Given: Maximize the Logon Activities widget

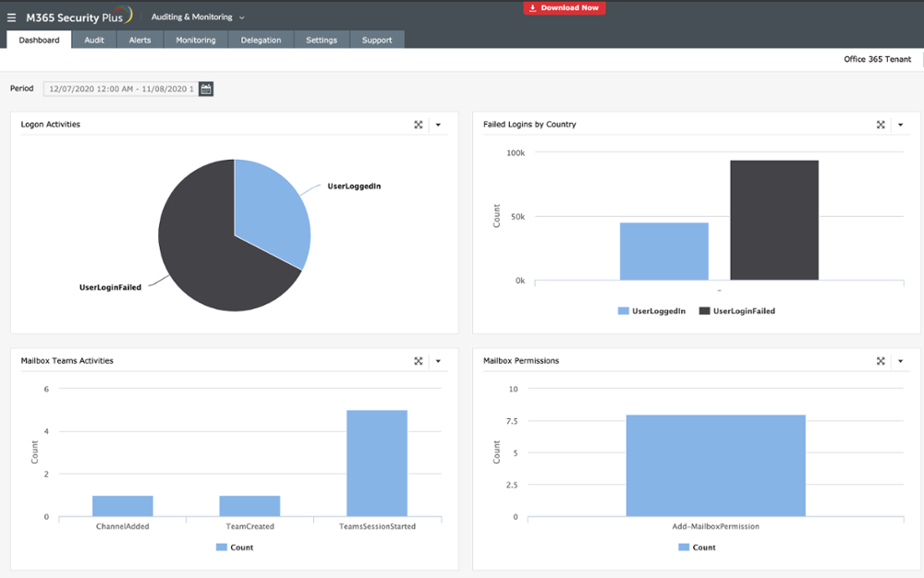Looking at the screenshot, I should (419, 125).
